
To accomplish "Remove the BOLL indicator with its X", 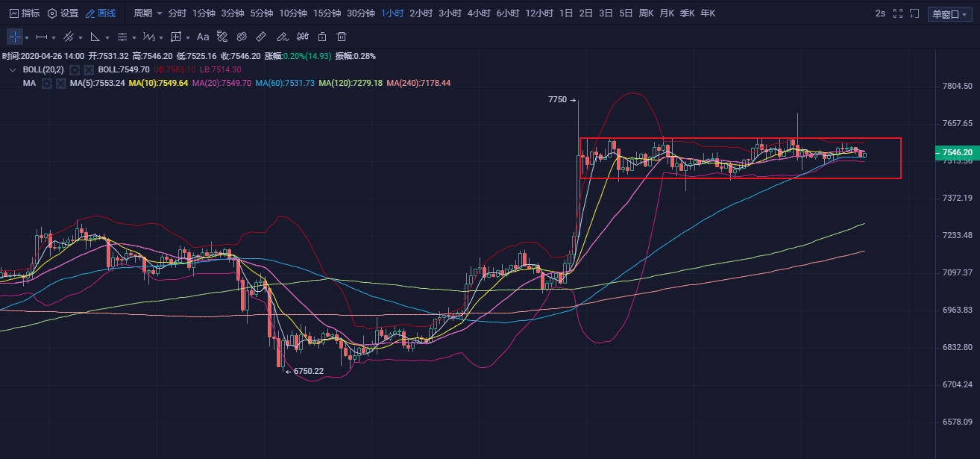I will tap(89, 69).
